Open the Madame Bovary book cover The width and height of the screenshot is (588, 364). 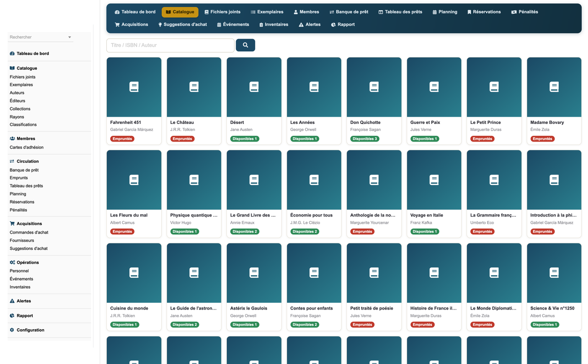[x=554, y=87]
